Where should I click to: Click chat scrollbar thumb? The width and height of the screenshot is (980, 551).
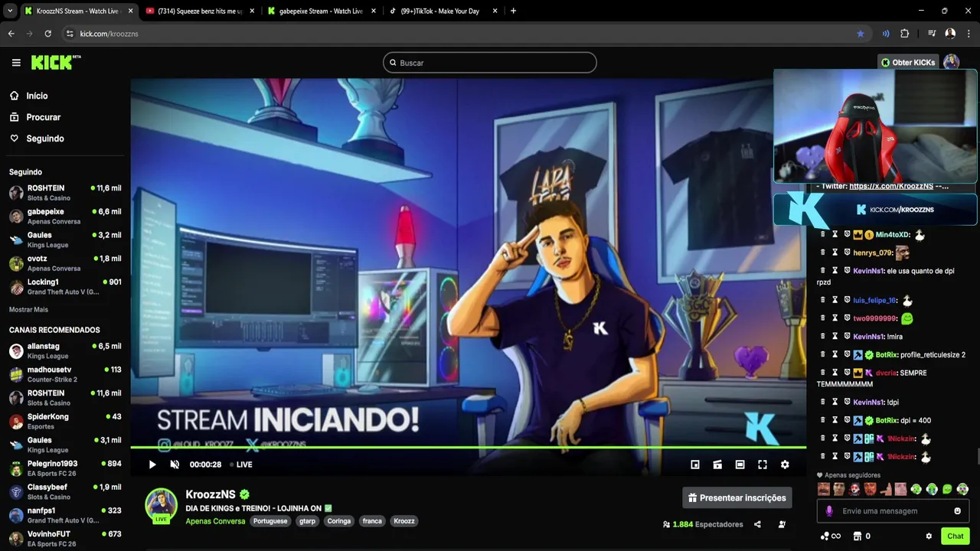coord(977,458)
